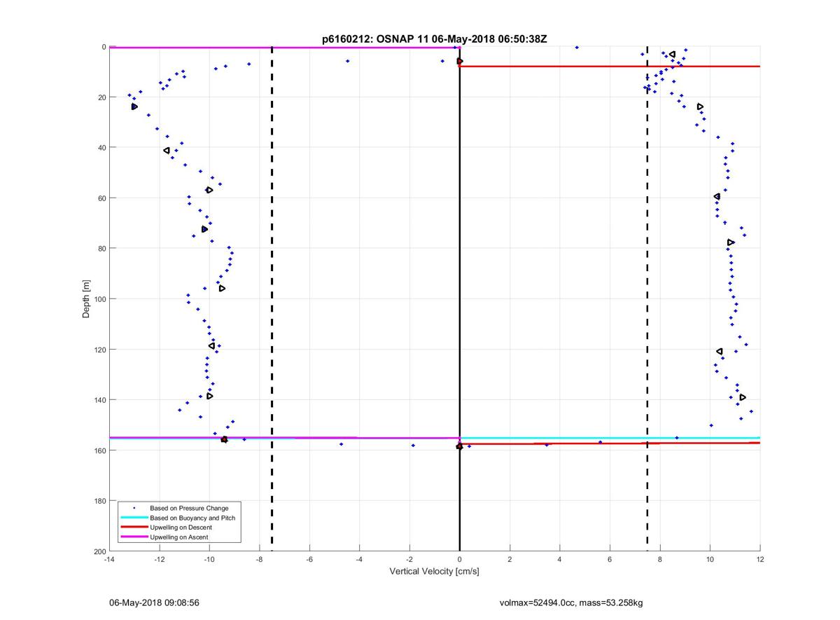Viewport: 840px width, 620px height.
Task: Click the triangle marker near 121 m on ascent curve
Action: [720, 352]
